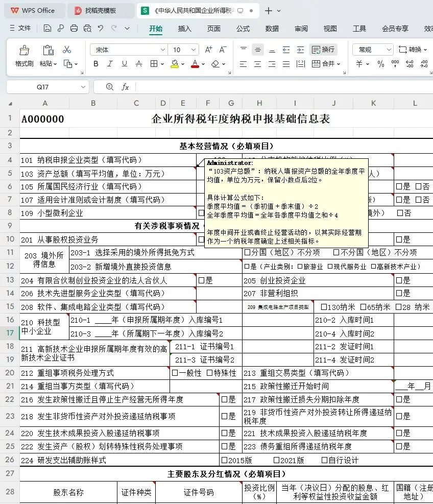
Task: Click the 格式刷 format painter button
Action: (x=25, y=56)
